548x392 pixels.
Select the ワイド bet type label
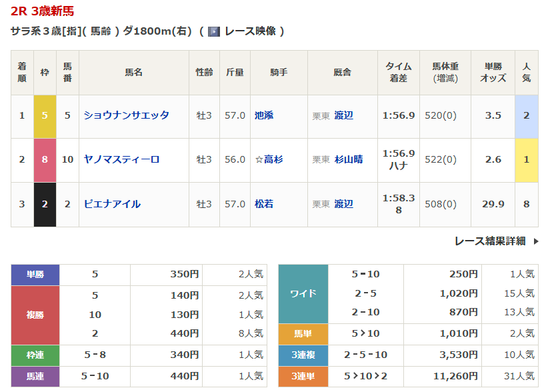tap(303, 293)
